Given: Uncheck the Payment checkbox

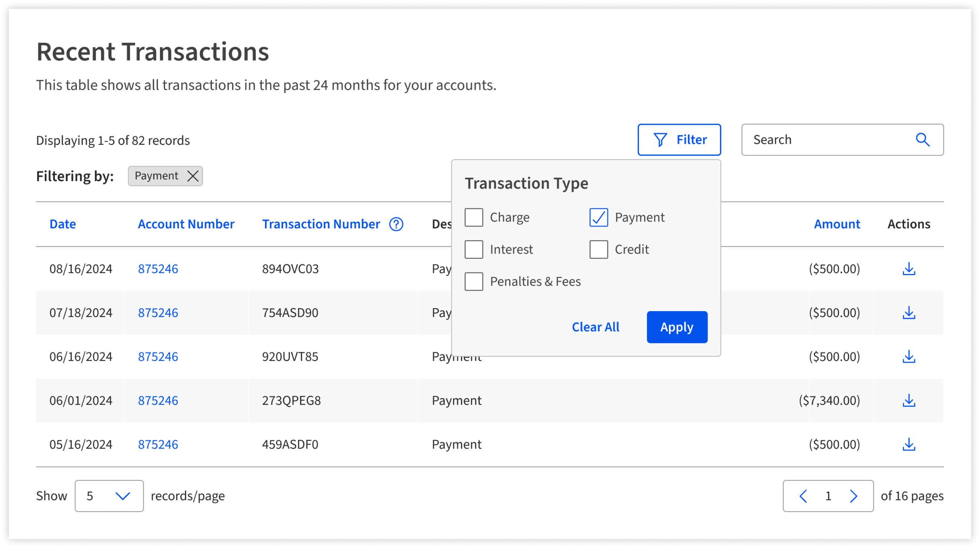Looking at the screenshot, I should coord(598,217).
